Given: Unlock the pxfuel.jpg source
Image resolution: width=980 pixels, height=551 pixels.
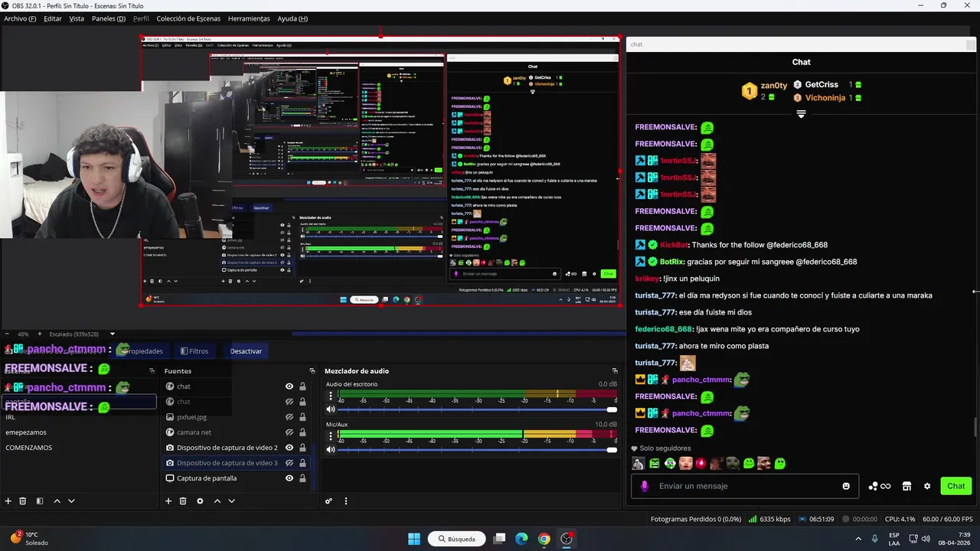Looking at the screenshot, I should tap(302, 417).
